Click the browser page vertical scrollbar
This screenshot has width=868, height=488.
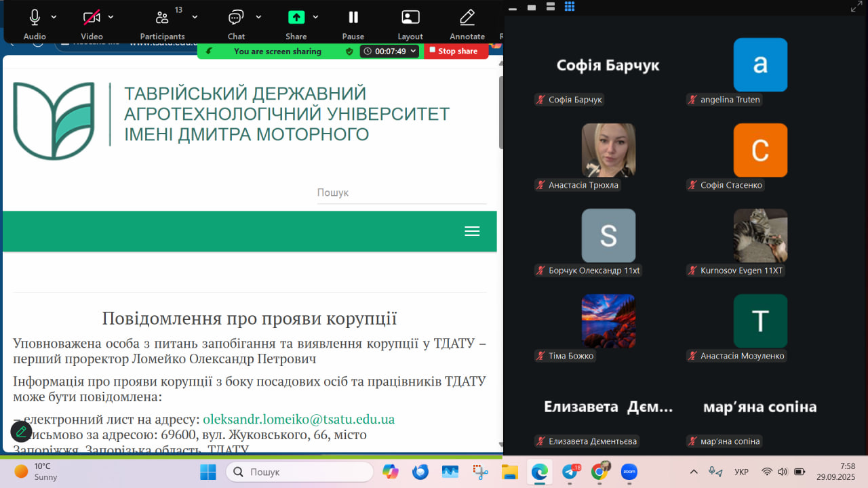click(501, 112)
